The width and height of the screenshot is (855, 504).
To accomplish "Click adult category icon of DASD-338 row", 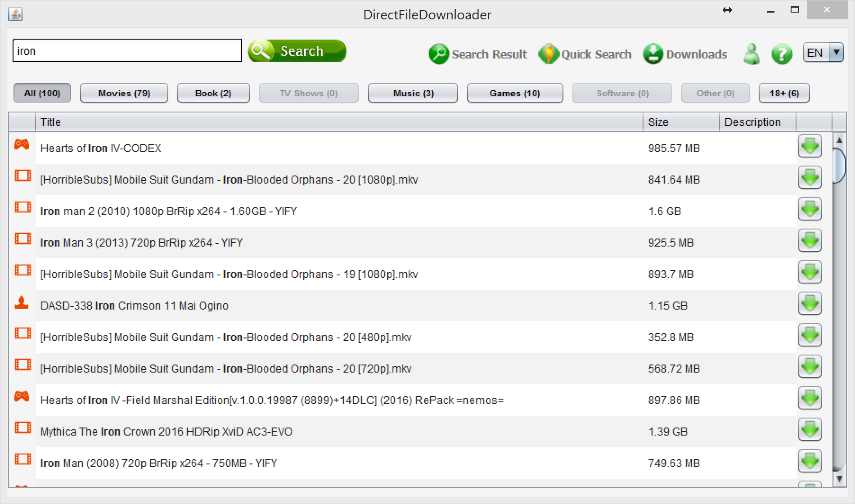I will (x=22, y=302).
